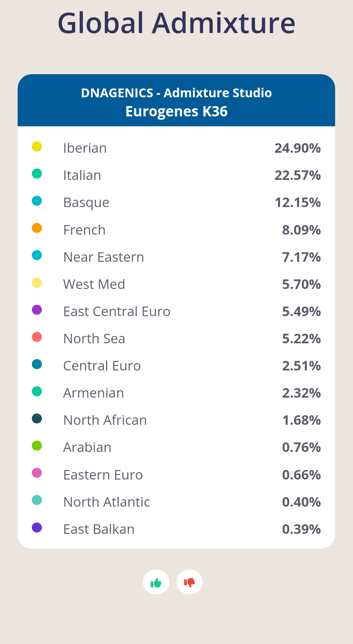353x644 pixels.
Task: Click the West Med 5.70% value
Action: coord(301,284)
